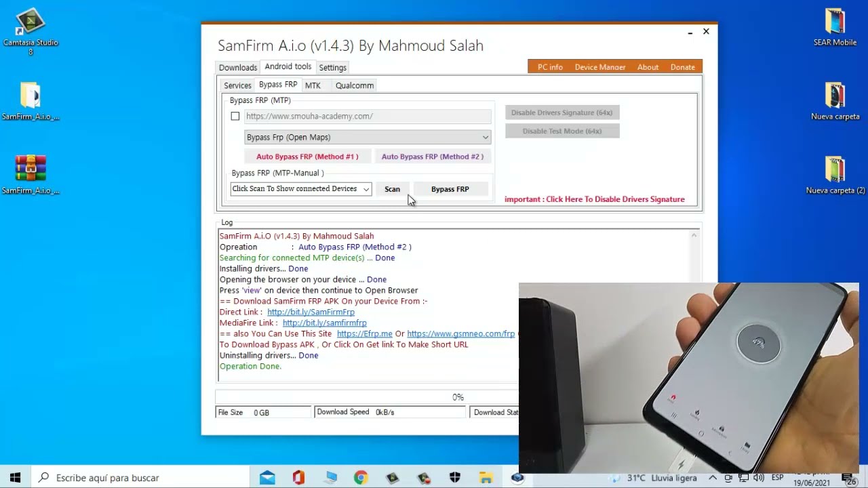Open the SamFirm_A.i.o folder icon on desktop
The width and height of the screenshot is (868, 488).
[31, 102]
